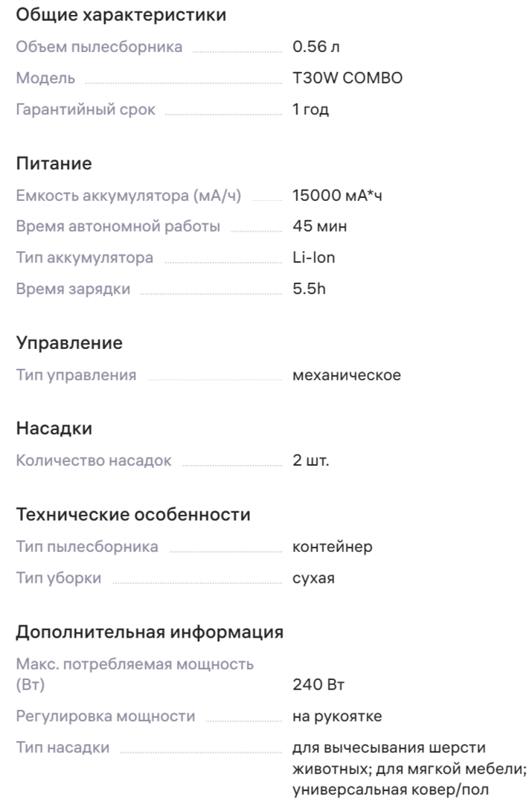Click the 'Li-Ion' battery type value

click(314, 257)
